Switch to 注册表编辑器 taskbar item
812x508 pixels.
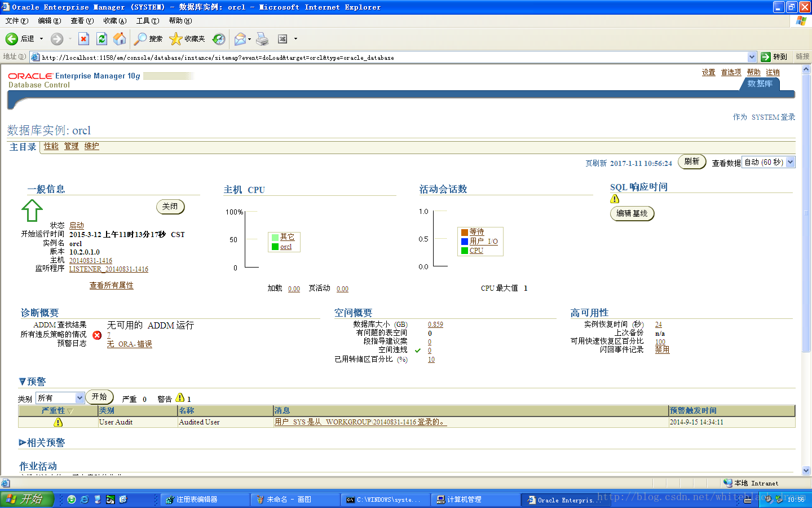pos(204,500)
